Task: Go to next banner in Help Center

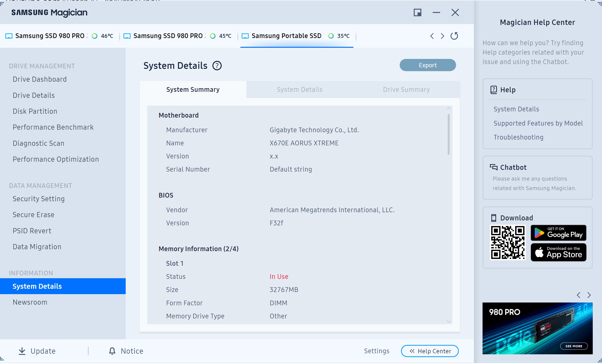Action: [x=589, y=295]
